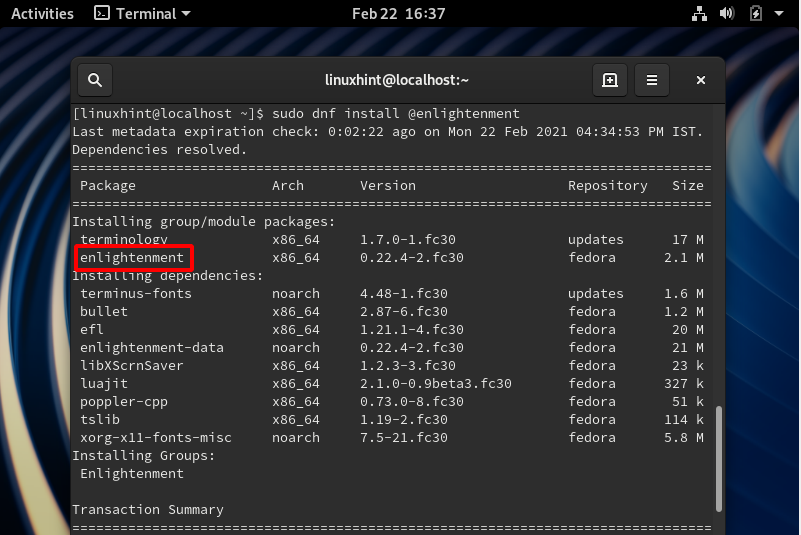Select the enlightenment-data package name
Image resolution: width=801 pixels, height=535 pixels.
point(152,347)
